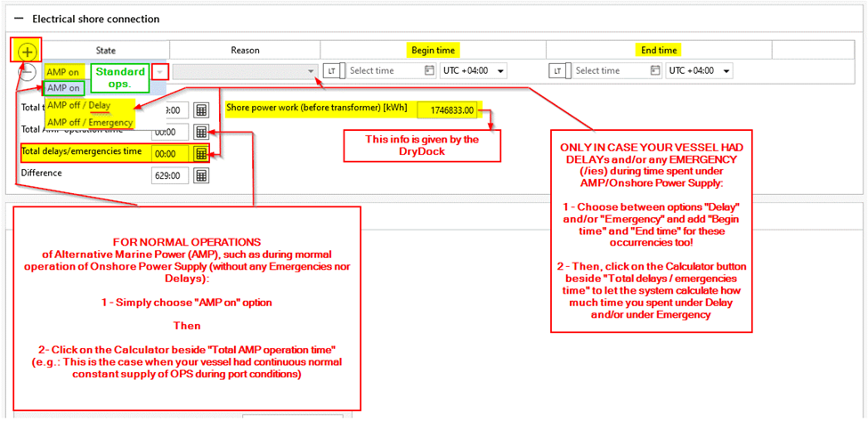Click the State column header
Viewport: 868px width, 421px height.
tap(106, 51)
